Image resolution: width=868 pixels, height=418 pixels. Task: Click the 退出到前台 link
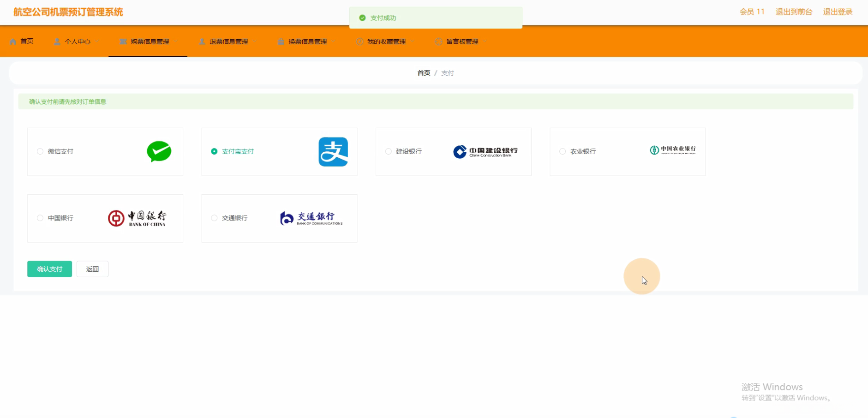tap(794, 12)
